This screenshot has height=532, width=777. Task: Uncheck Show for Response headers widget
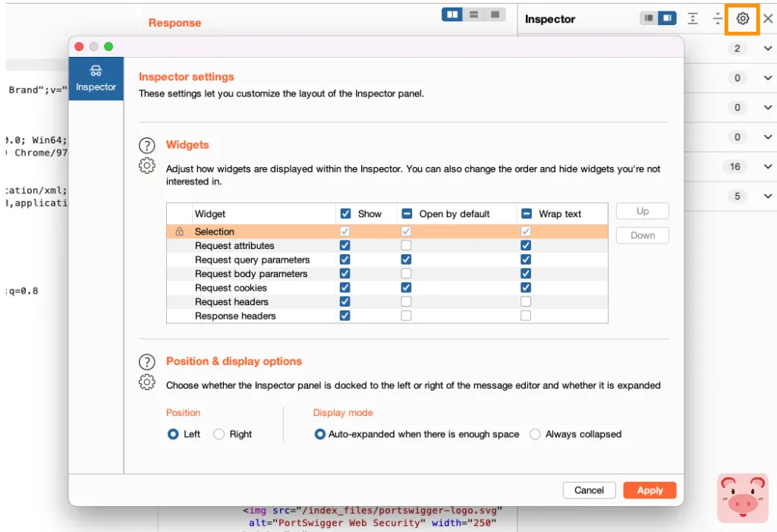click(345, 316)
